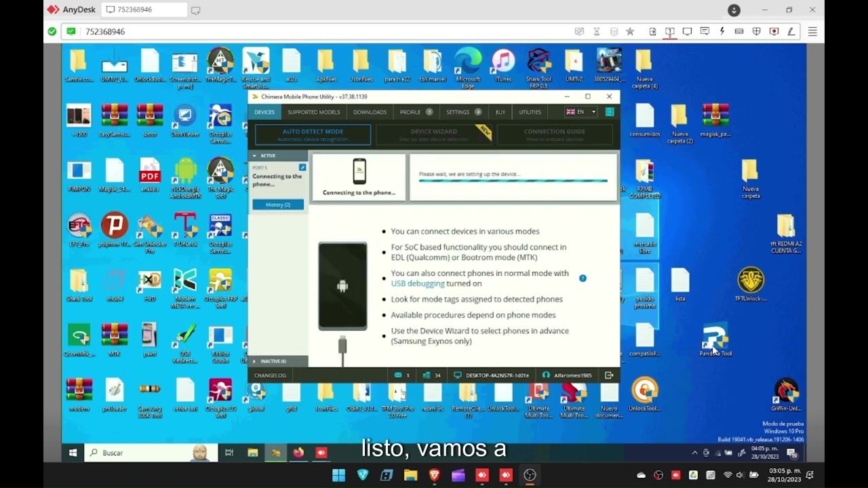Open the Profile tab
Image resolution: width=868 pixels, height=488 pixels.
[x=416, y=112]
